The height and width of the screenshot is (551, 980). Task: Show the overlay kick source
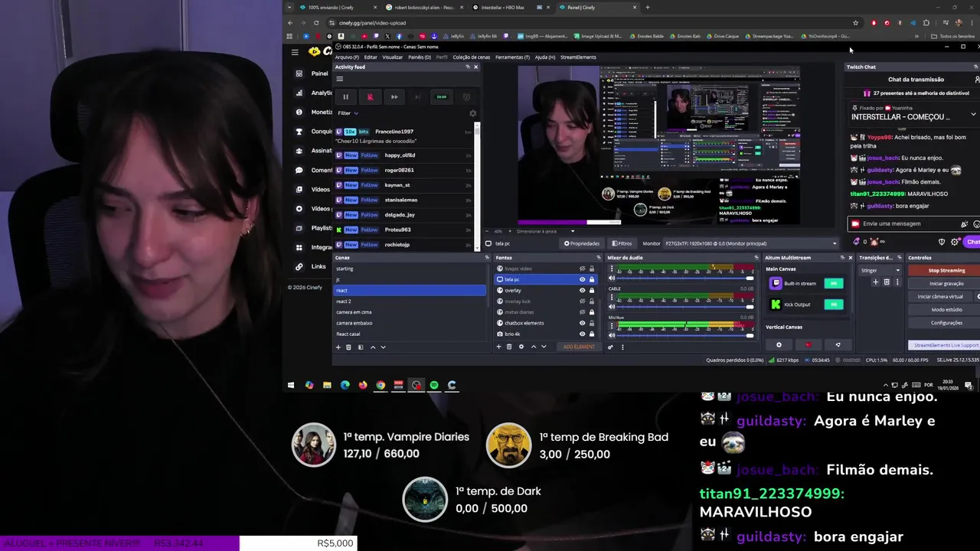tap(582, 301)
